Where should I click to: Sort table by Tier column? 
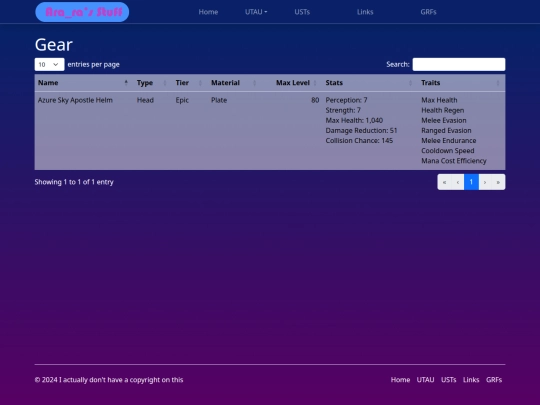tap(190, 83)
